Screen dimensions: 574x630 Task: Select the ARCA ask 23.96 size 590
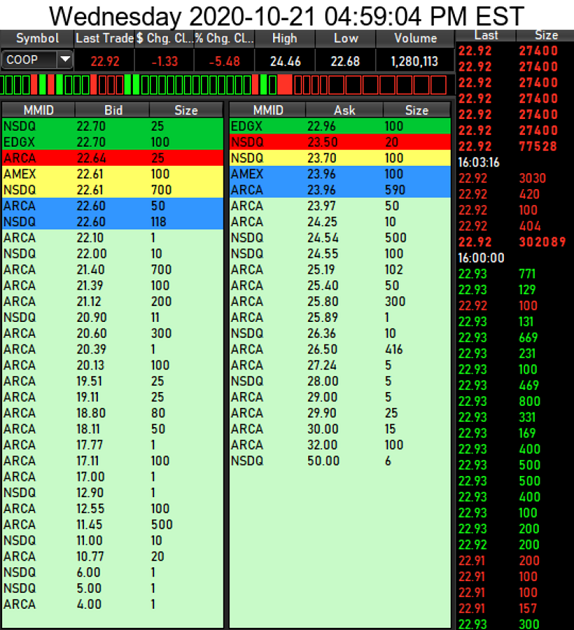coord(340,190)
